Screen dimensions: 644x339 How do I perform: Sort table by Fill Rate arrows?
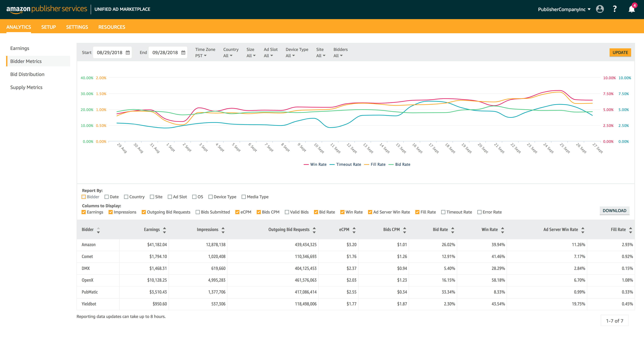pyautogui.click(x=630, y=230)
